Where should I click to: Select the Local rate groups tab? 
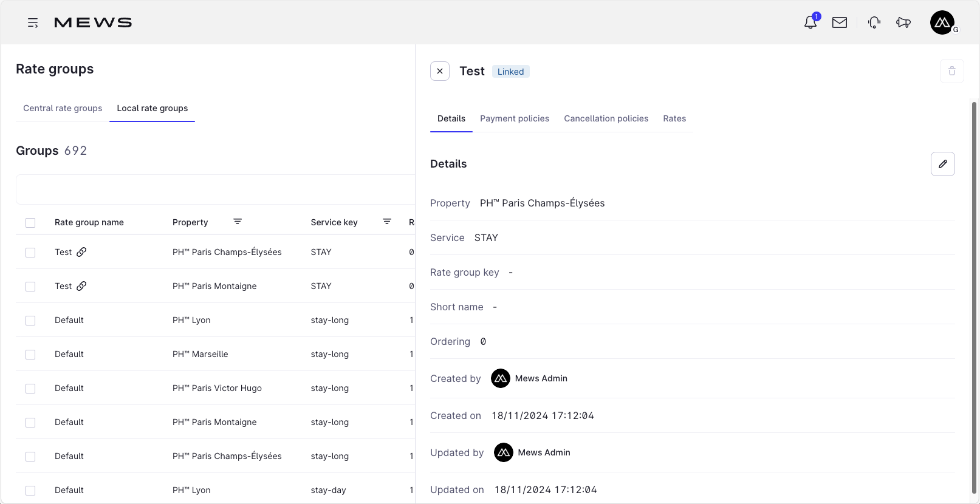152,108
